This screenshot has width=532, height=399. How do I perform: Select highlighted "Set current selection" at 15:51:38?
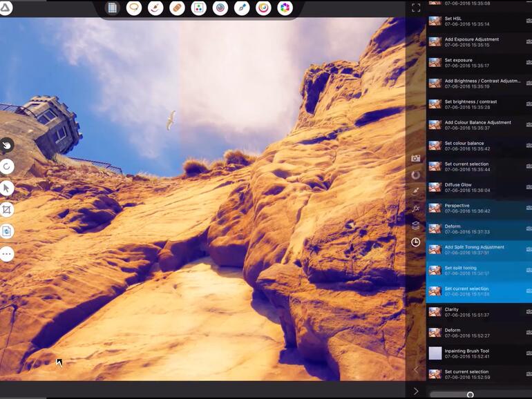tap(479, 291)
